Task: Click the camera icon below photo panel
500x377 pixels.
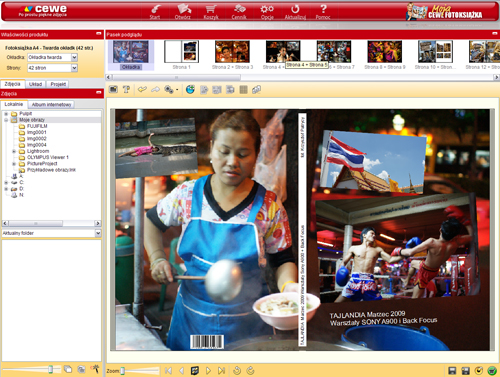Action: [81, 369]
